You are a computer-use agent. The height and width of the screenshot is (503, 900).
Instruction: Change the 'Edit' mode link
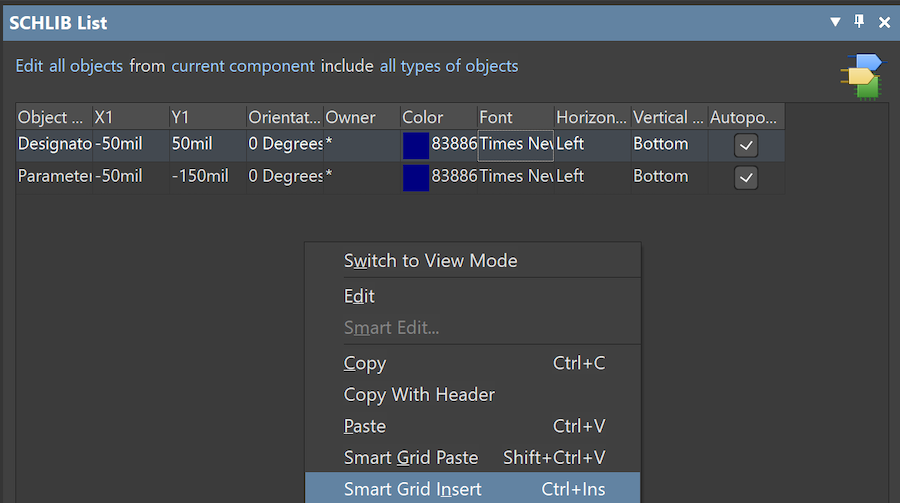tap(29, 66)
